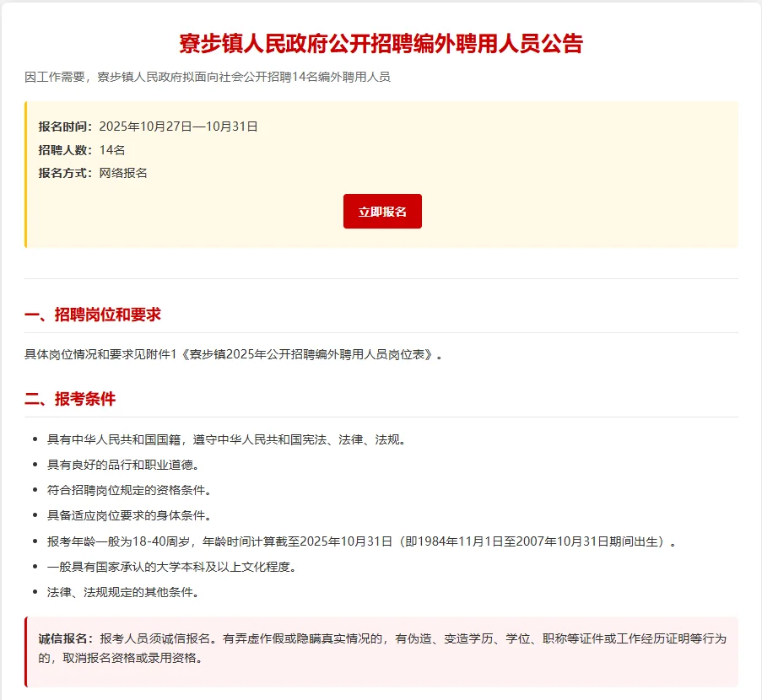The image size is (762, 700).
Task: Click the bullet 具备适应岗位要求的身体条件
Action: 129,515
